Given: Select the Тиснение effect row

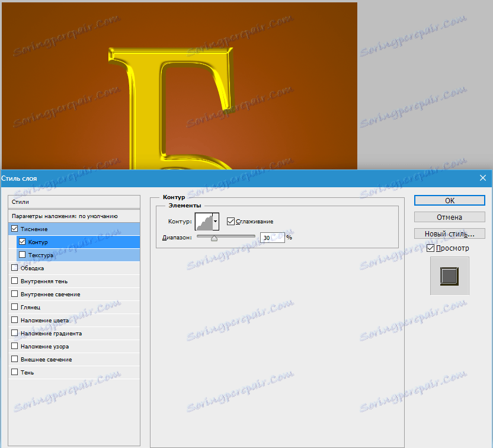Looking at the screenshot, I should pos(74,229).
